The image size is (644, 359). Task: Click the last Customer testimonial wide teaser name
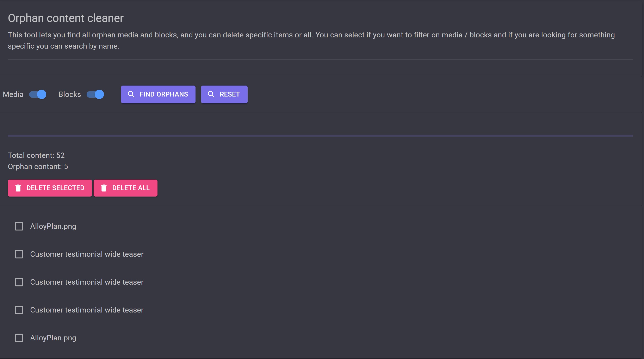(87, 310)
